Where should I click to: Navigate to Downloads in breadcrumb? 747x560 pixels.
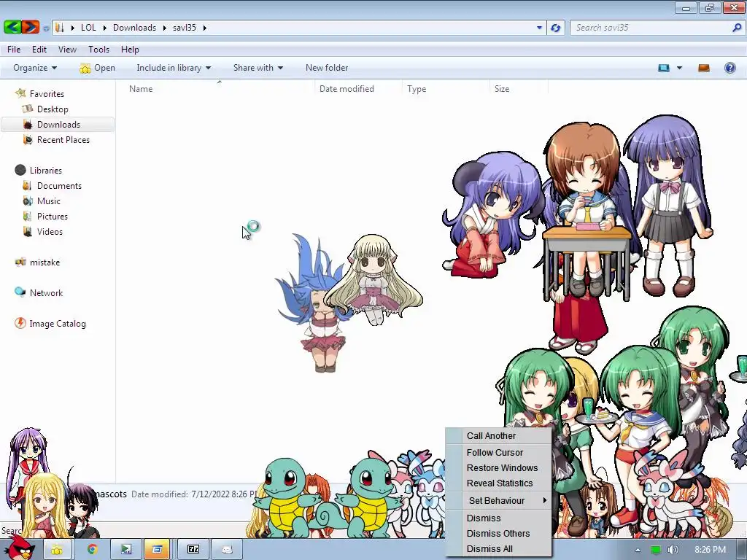point(134,28)
